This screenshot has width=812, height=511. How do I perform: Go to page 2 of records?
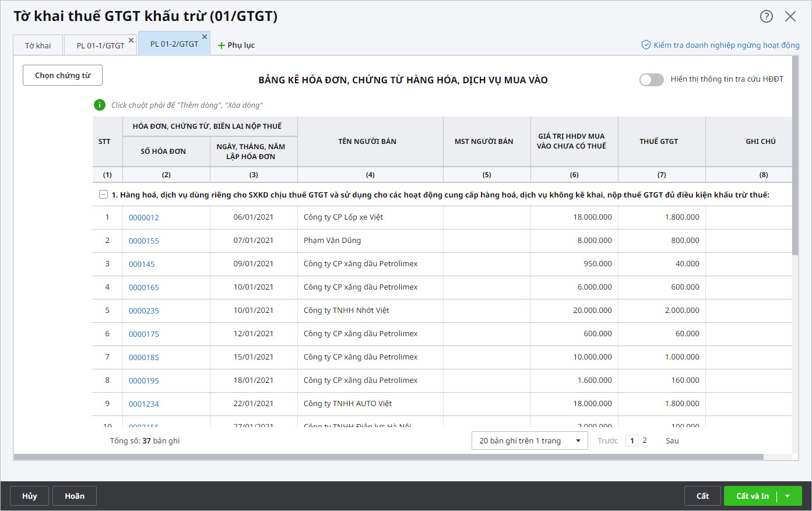pos(645,440)
